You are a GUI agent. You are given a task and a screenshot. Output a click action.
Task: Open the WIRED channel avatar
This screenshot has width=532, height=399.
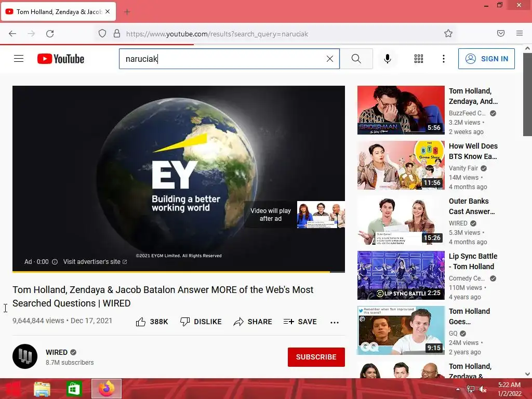(25, 356)
